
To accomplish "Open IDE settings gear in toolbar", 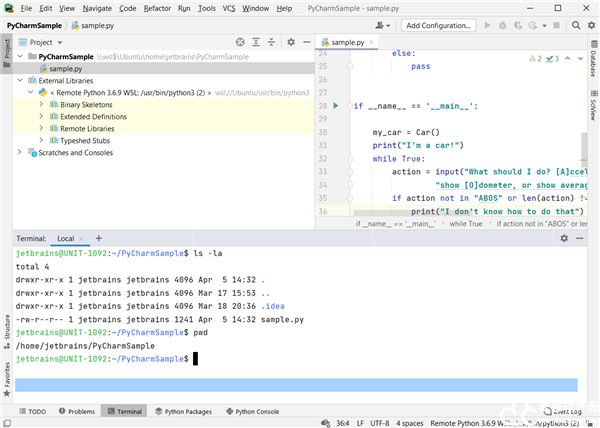I will click(x=592, y=26).
